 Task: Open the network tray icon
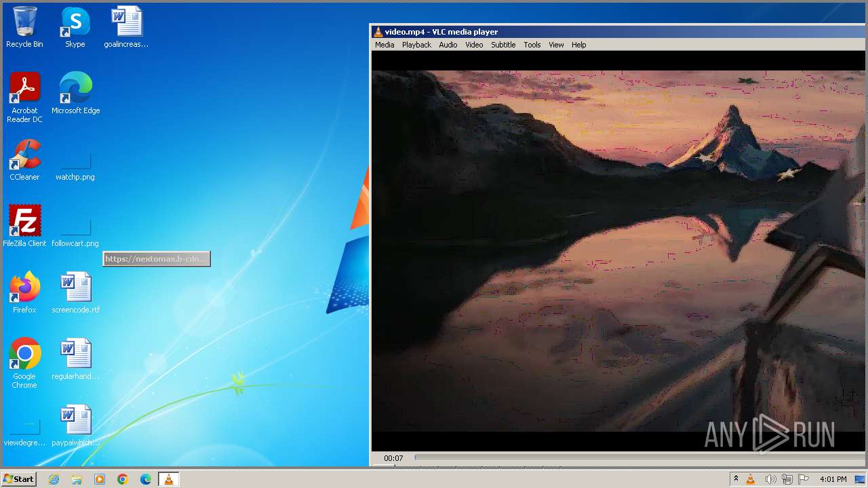[x=787, y=479]
